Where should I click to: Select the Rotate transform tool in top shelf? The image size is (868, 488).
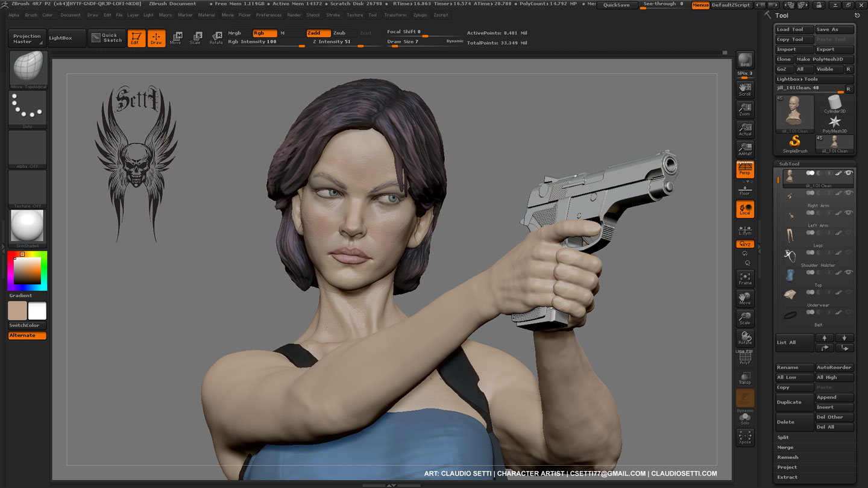click(216, 38)
